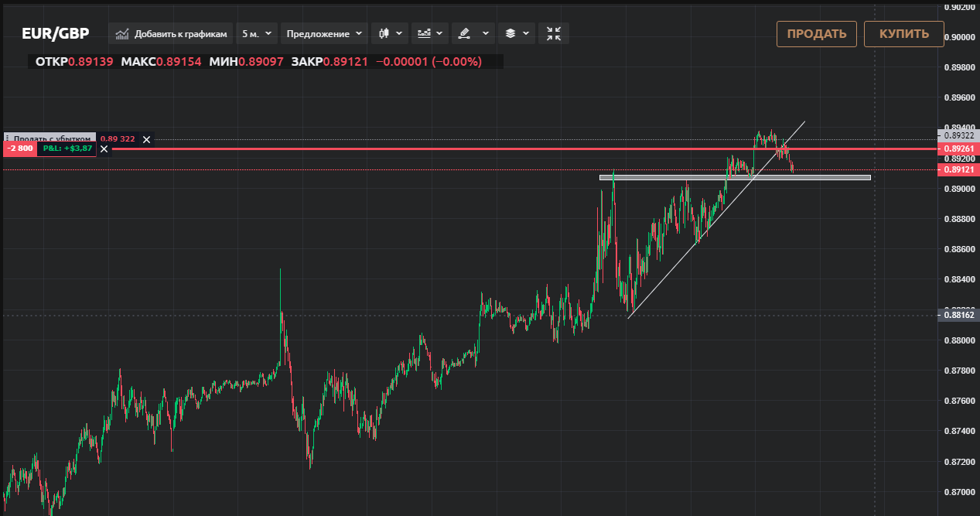The height and width of the screenshot is (516, 980).
Task: Click the 0.89322 stop price tag
Action: [x=958, y=135]
